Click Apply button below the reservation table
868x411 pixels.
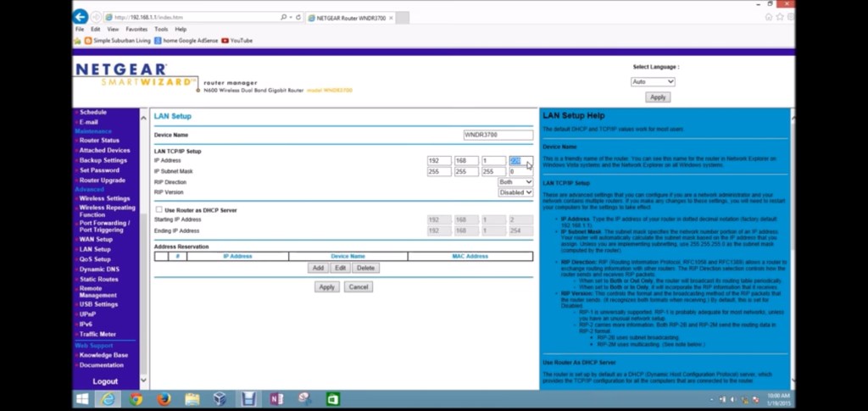point(326,287)
